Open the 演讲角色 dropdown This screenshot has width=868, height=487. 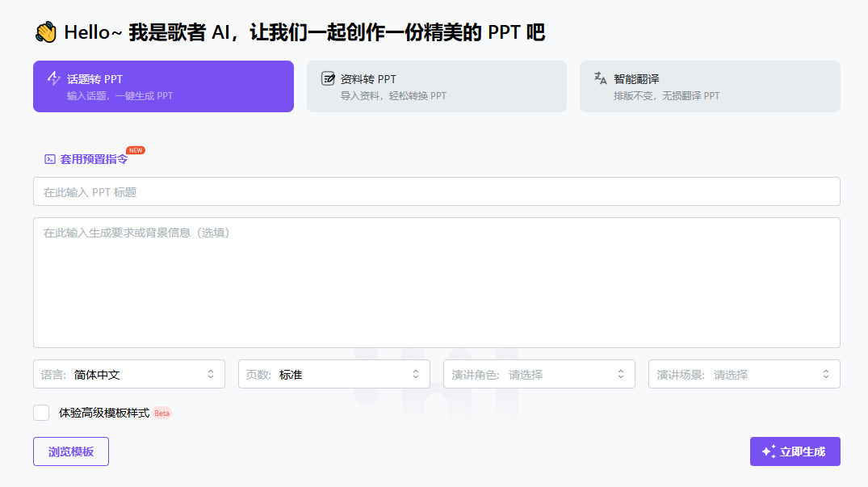539,374
